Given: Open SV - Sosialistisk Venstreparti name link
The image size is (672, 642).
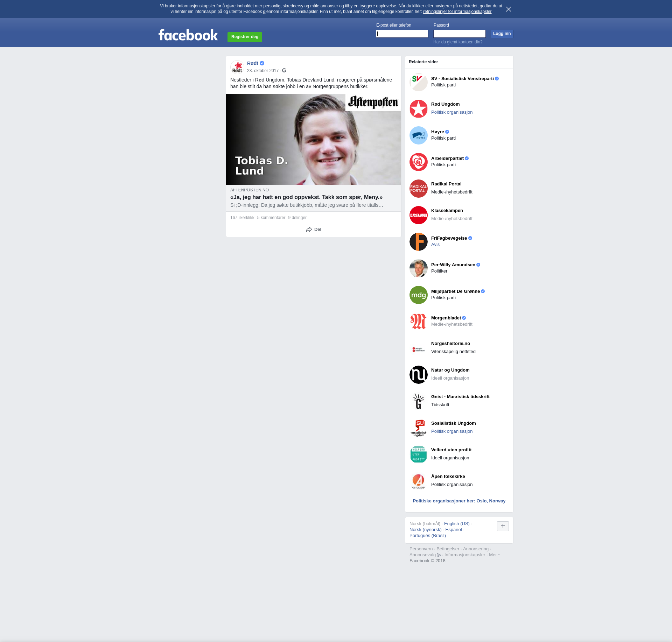Looking at the screenshot, I should click(462, 79).
